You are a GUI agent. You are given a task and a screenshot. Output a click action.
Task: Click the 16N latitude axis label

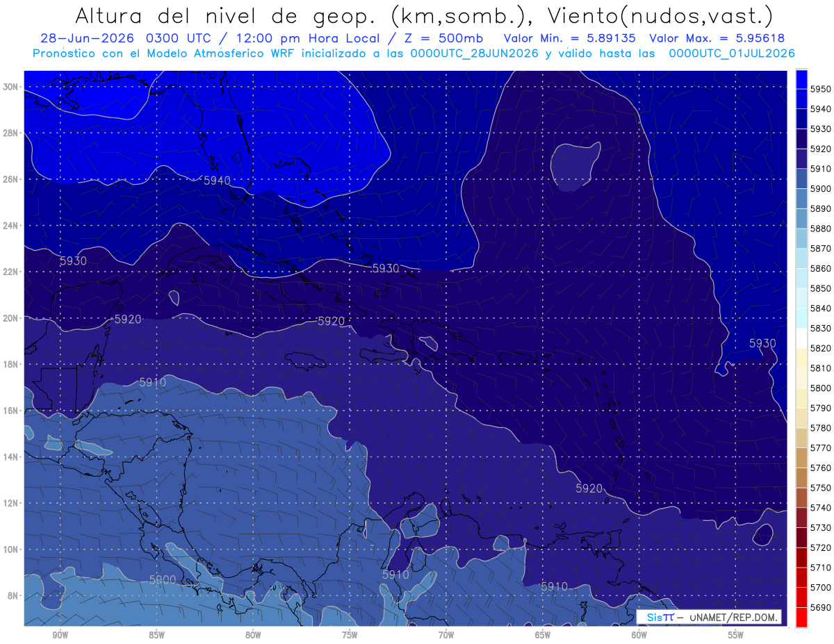[x=12, y=411]
